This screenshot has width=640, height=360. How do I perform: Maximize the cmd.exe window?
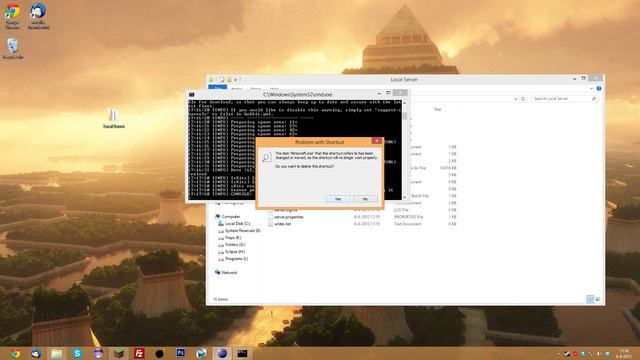coord(388,93)
